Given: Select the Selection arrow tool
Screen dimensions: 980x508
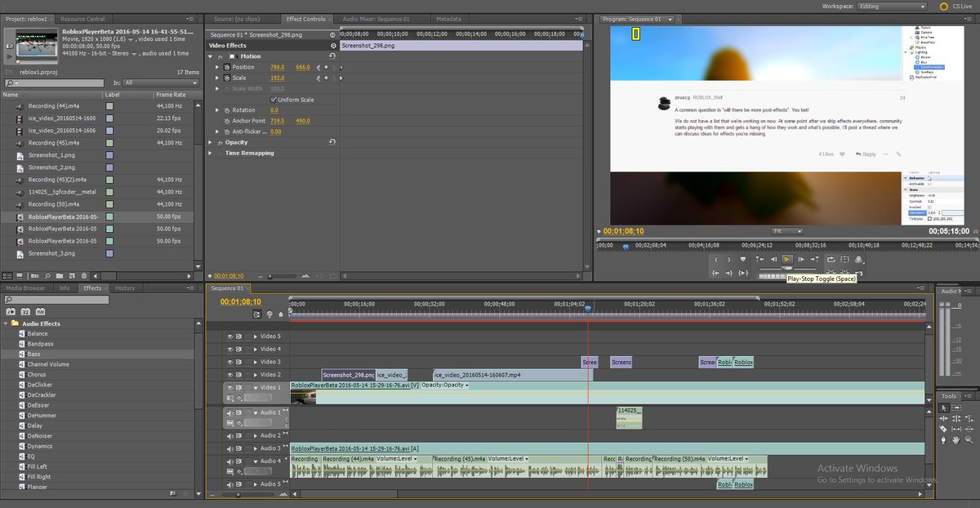Looking at the screenshot, I should (x=944, y=408).
